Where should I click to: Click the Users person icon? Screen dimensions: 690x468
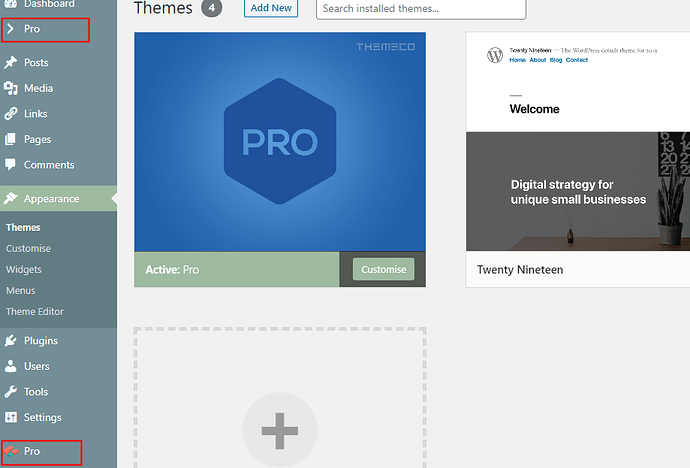[11, 366]
